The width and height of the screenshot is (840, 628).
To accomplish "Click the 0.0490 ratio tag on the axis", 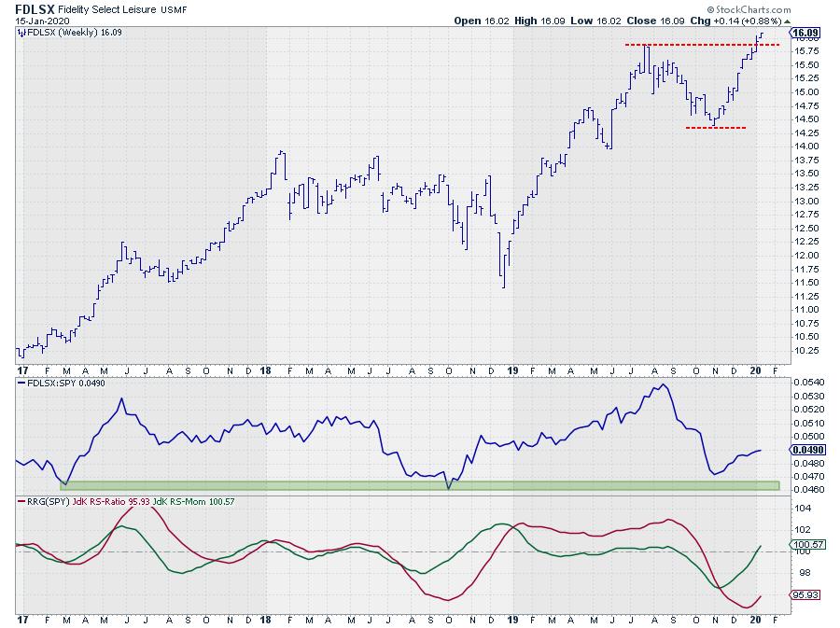I will [808, 450].
